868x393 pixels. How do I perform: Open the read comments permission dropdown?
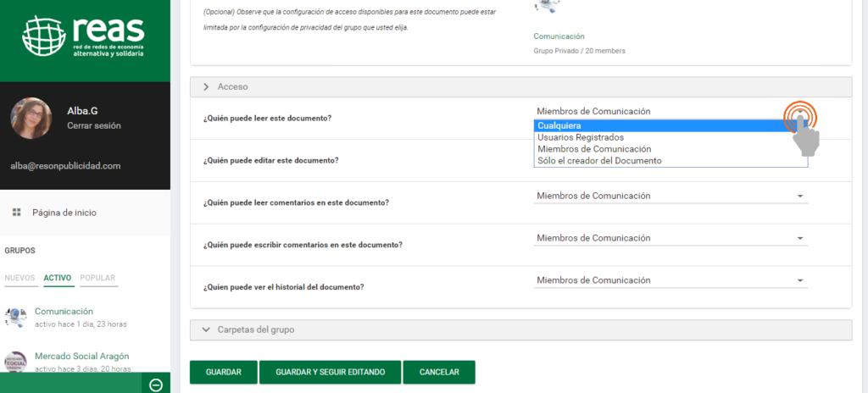670,196
